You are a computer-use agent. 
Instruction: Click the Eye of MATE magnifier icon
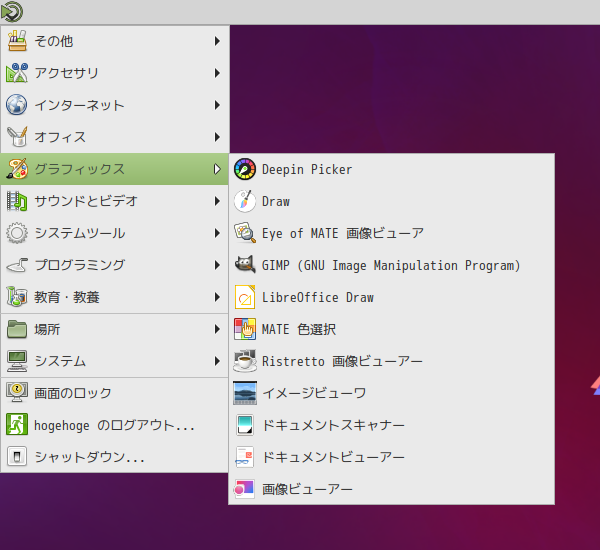coord(245,233)
